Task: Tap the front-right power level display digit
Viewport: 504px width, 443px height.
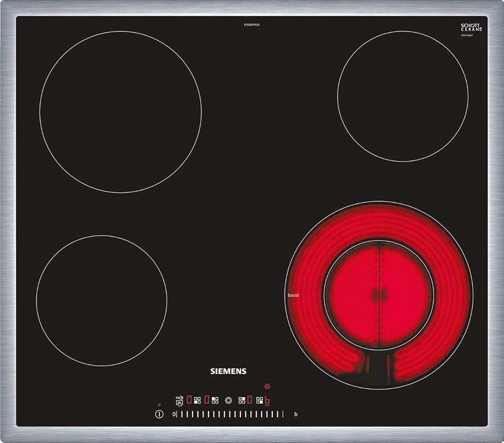Action: [x=249, y=400]
